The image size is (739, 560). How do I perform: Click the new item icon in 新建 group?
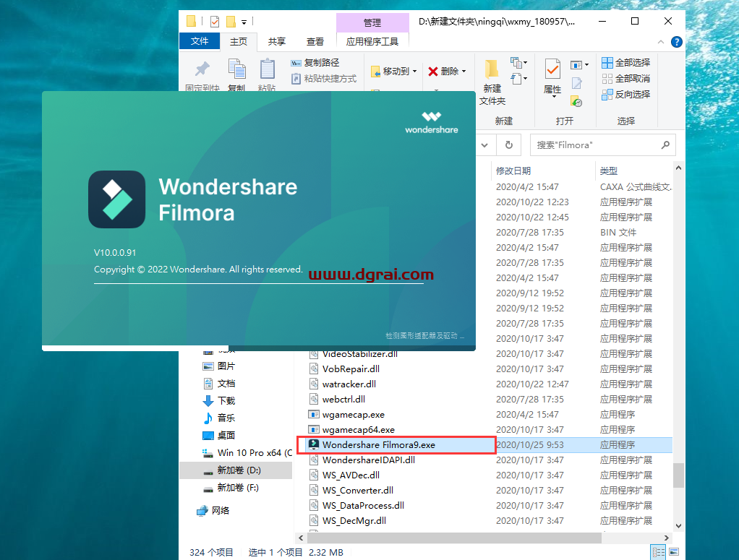coord(516,62)
